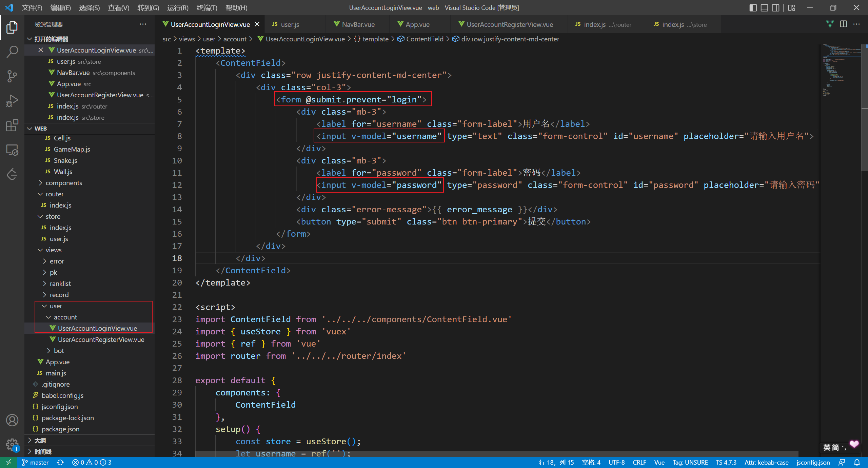Viewport: 868px width, 468px height.
Task: Click the master branch in status bar
Action: coord(36,462)
